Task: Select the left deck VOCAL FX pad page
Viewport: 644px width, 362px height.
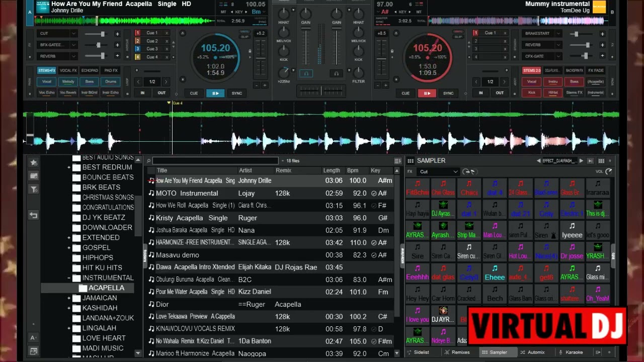Action: pos(68,70)
